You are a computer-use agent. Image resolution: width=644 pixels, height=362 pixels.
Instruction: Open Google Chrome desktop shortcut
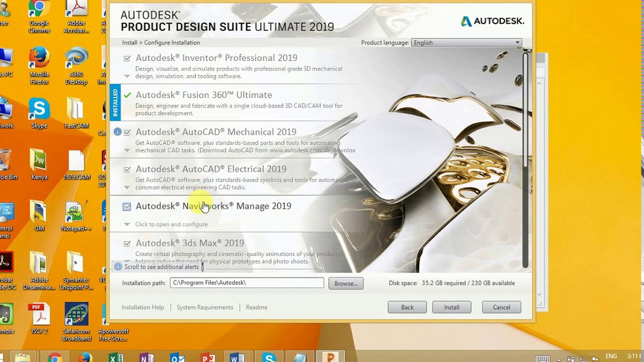pyautogui.click(x=39, y=17)
